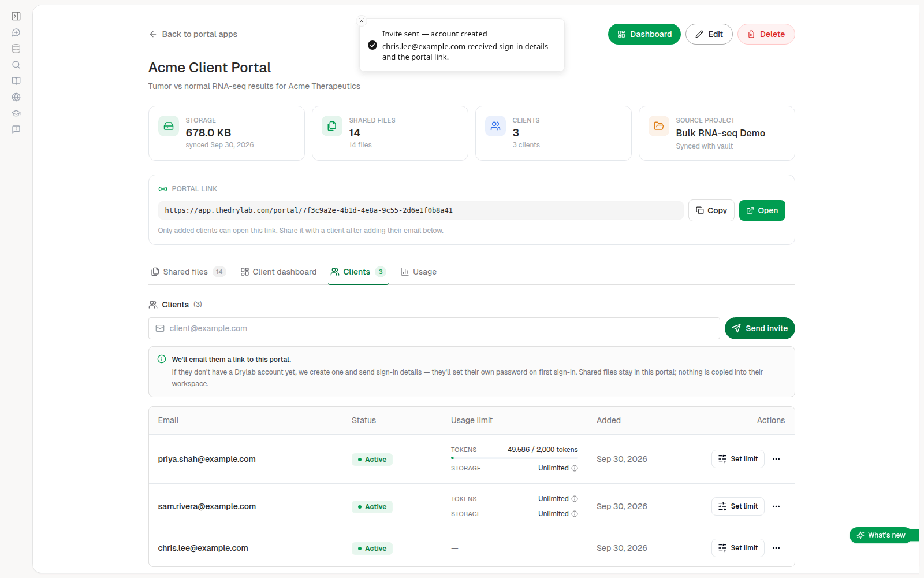
Task: Click the Storage card icon
Action: click(x=169, y=126)
